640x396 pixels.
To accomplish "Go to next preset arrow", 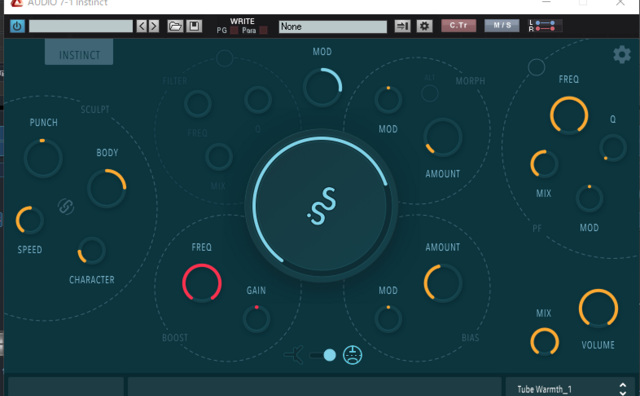I will 154,27.
